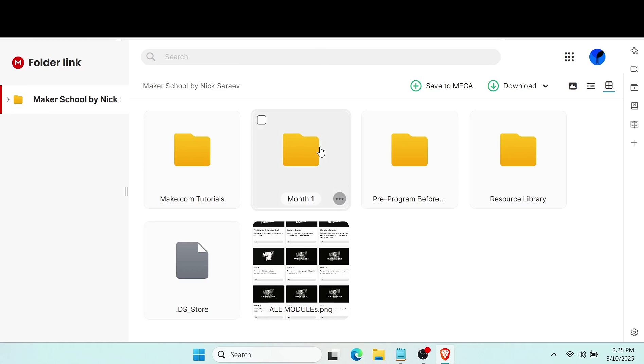Screen dimensions: 644x364
Task: Open the ALL MODULEs.png thumbnail
Action: [301, 270]
